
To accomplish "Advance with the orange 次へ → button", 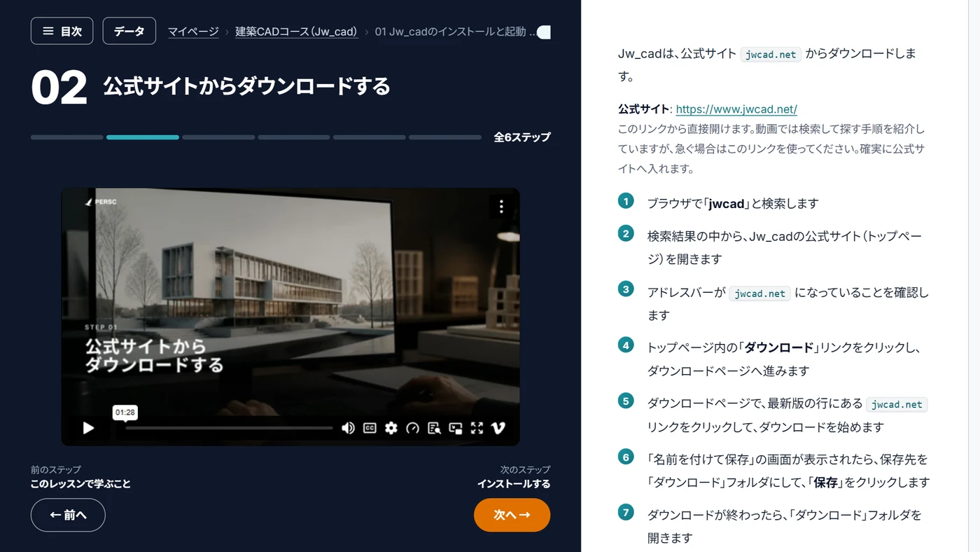I will (x=512, y=515).
